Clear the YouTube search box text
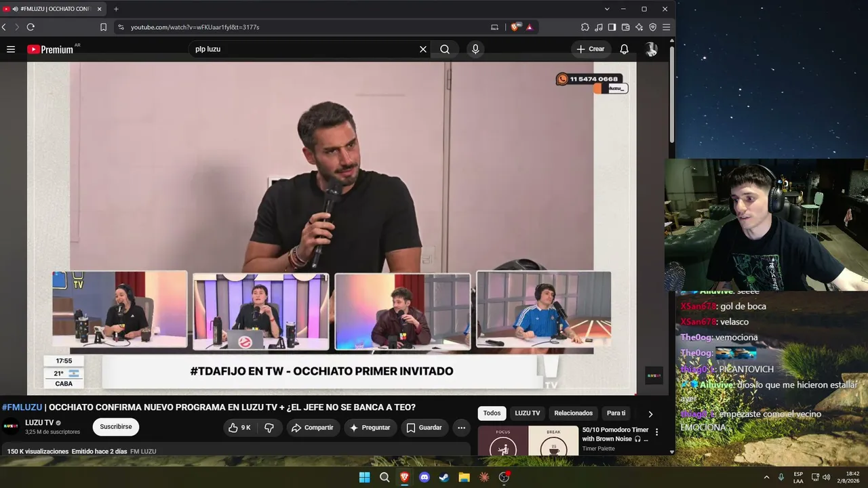The width and height of the screenshot is (868, 488). 423,49
